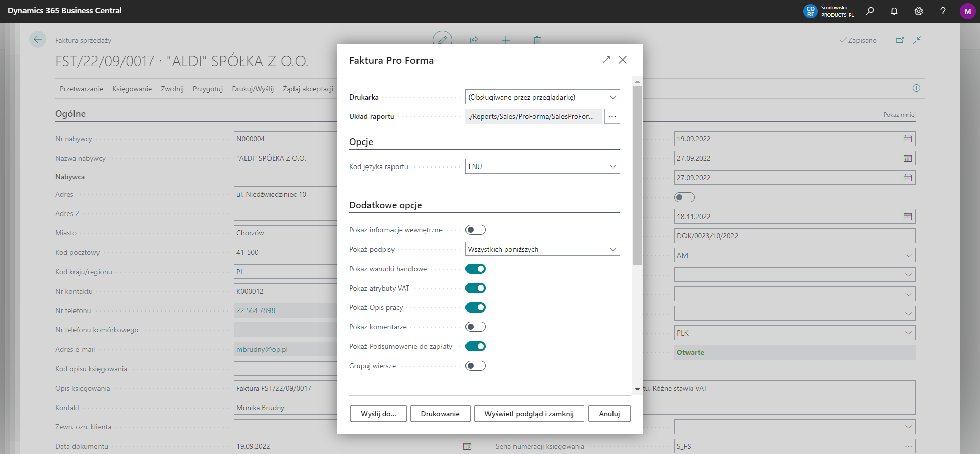Open the Zwolnij menu
980x454 pixels.
click(172, 89)
